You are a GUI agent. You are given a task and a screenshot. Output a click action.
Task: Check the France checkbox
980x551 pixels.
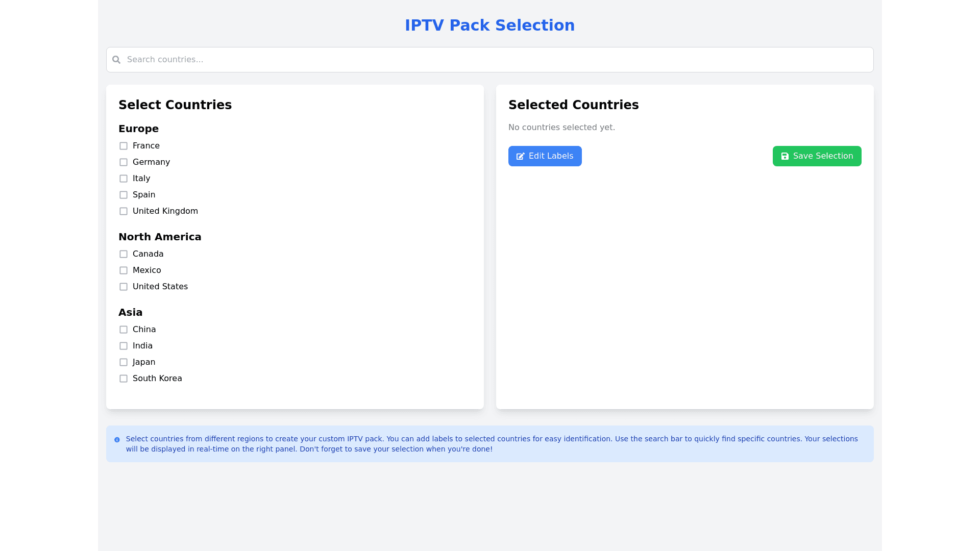click(124, 146)
